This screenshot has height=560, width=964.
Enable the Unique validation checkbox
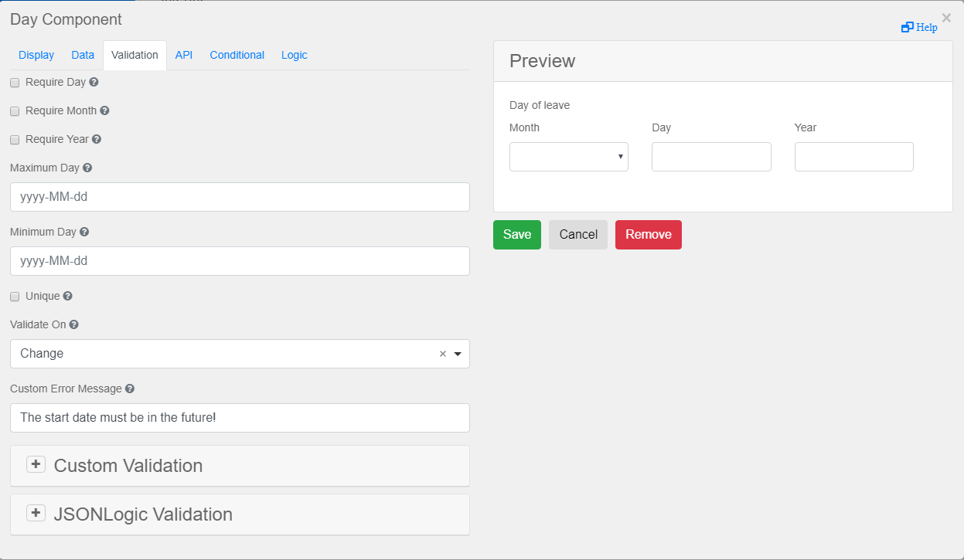click(14, 296)
